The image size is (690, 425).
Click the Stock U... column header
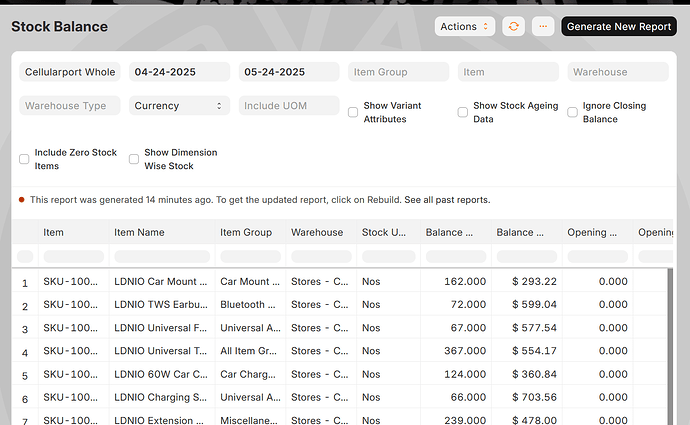(389, 232)
